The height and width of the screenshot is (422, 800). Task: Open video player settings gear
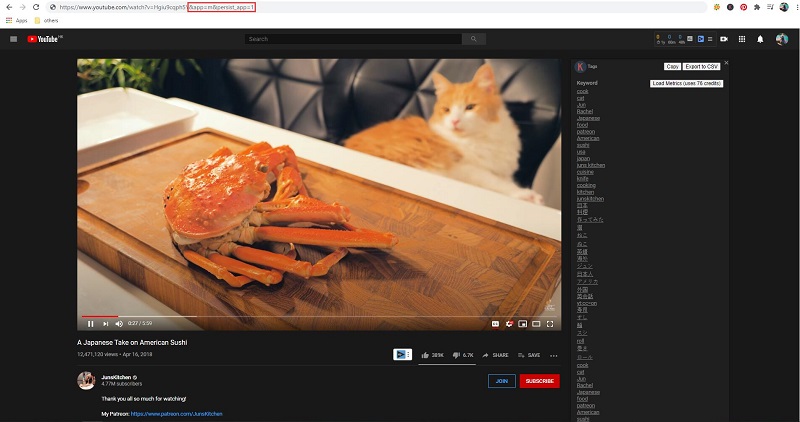pos(509,324)
